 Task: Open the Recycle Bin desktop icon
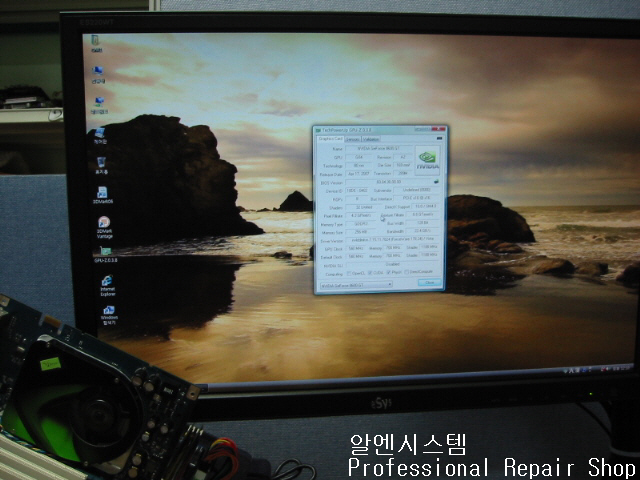click(102, 161)
